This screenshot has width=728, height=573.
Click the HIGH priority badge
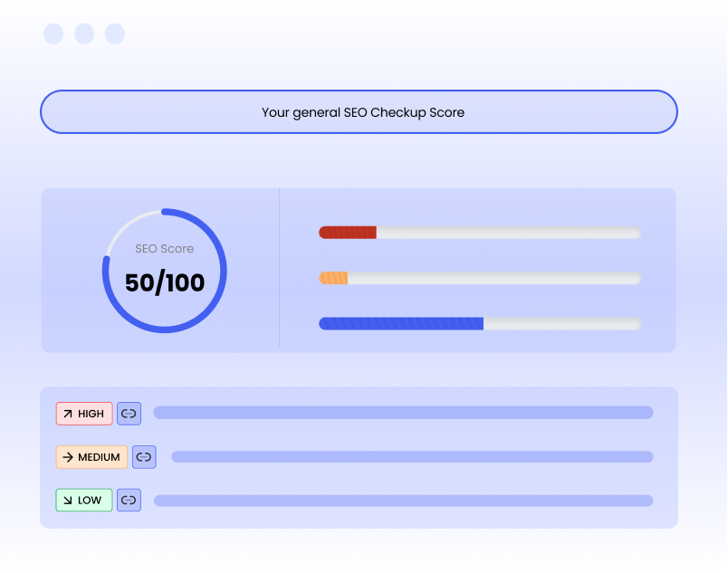[84, 414]
